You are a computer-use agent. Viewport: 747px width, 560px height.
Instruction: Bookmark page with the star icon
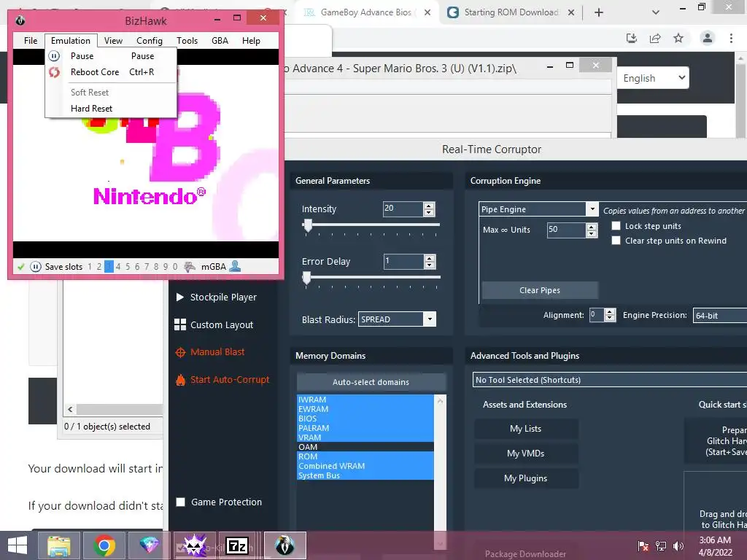pos(678,38)
